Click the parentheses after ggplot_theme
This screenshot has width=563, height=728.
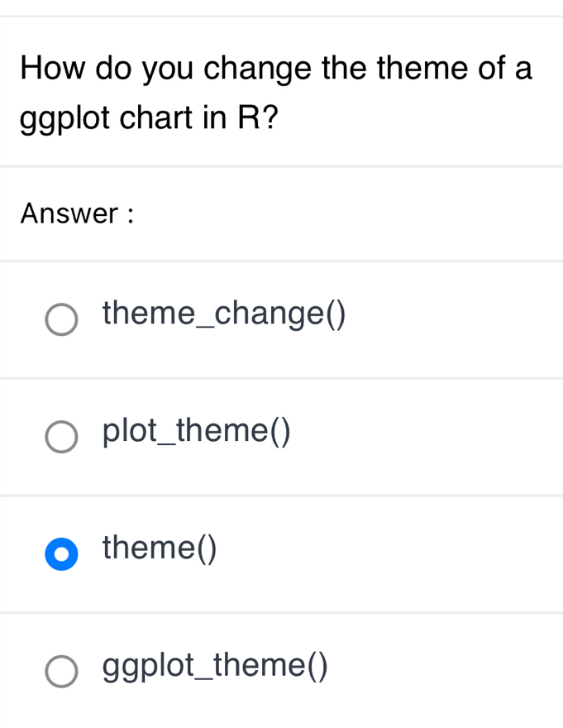click(x=317, y=664)
